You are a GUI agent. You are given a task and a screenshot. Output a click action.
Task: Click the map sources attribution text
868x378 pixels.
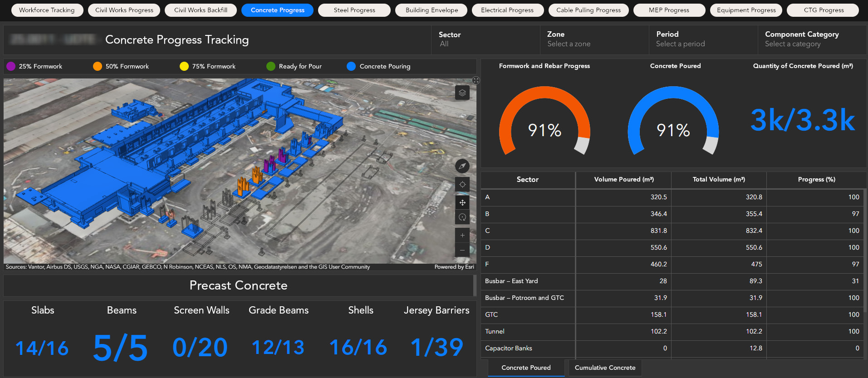187,267
